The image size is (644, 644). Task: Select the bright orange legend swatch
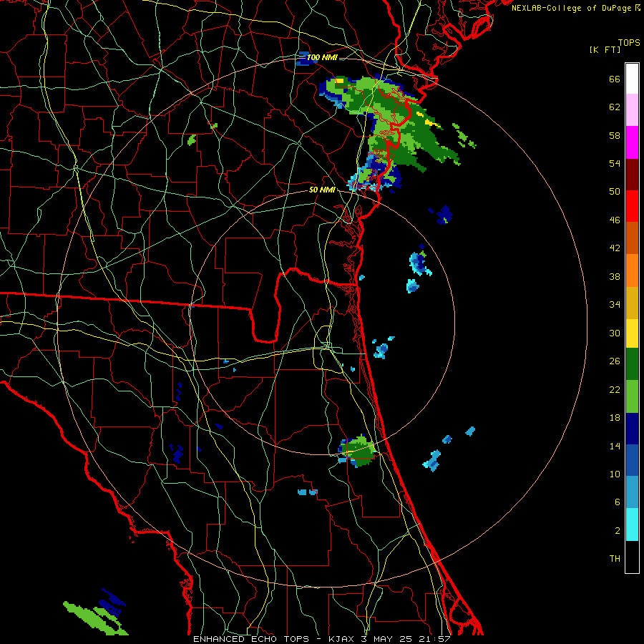pos(632,270)
